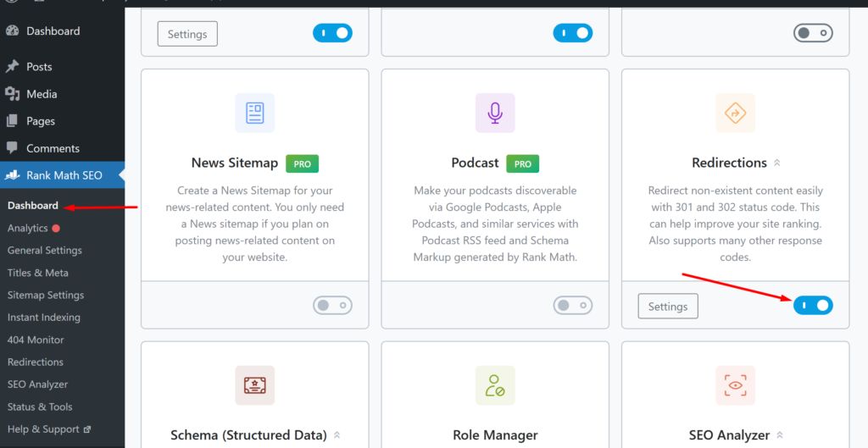Open Sitemap Settings submenu
Viewport: 868px width, 448px height.
[x=46, y=295]
